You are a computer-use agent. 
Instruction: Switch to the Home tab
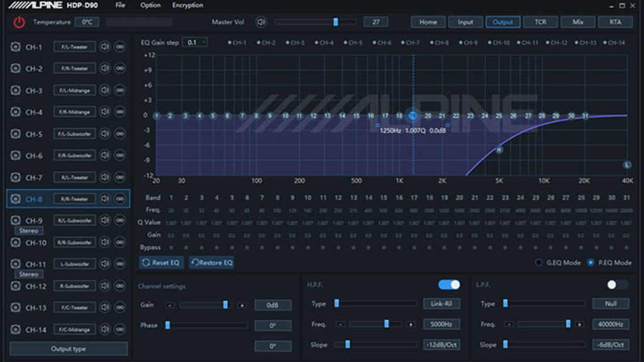click(x=428, y=22)
